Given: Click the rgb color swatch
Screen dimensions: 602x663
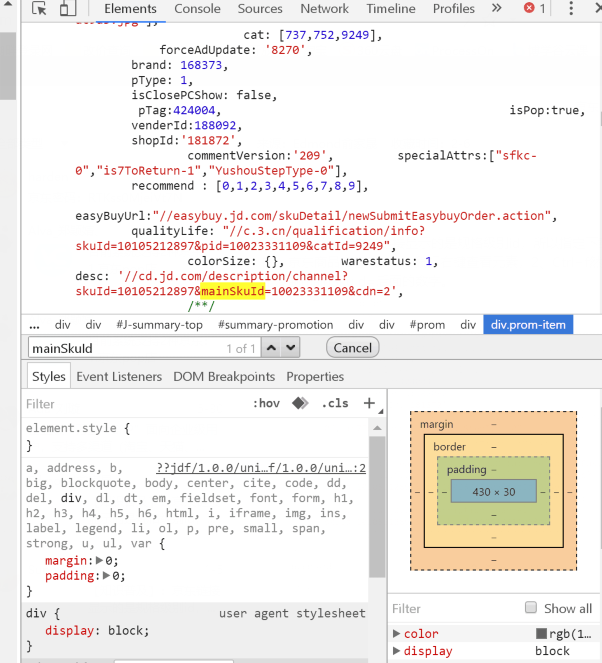Looking at the screenshot, I should (541, 633).
